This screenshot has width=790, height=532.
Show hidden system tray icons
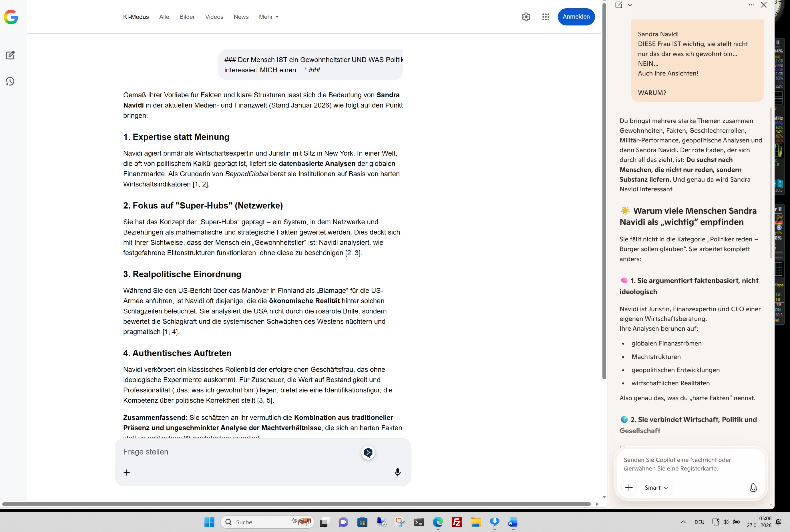[683, 522]
